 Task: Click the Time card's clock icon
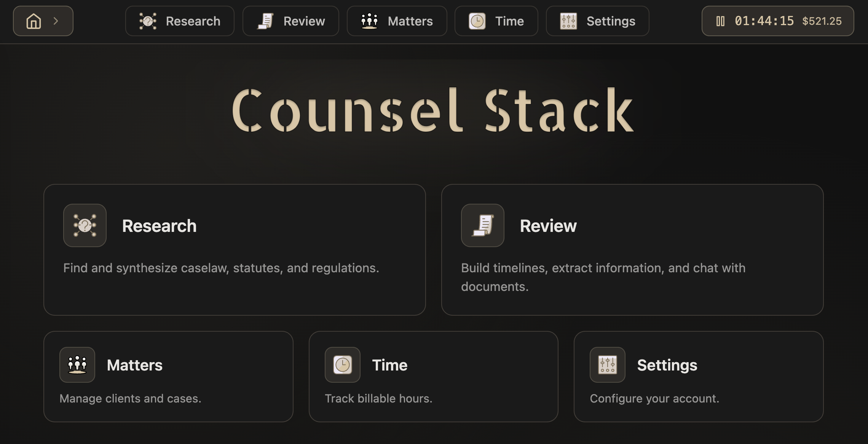tap(342, 365)
